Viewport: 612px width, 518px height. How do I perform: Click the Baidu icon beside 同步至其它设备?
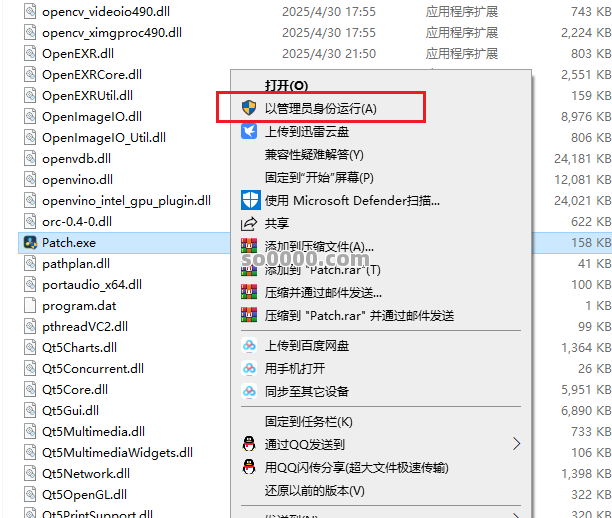coord(249,391)
